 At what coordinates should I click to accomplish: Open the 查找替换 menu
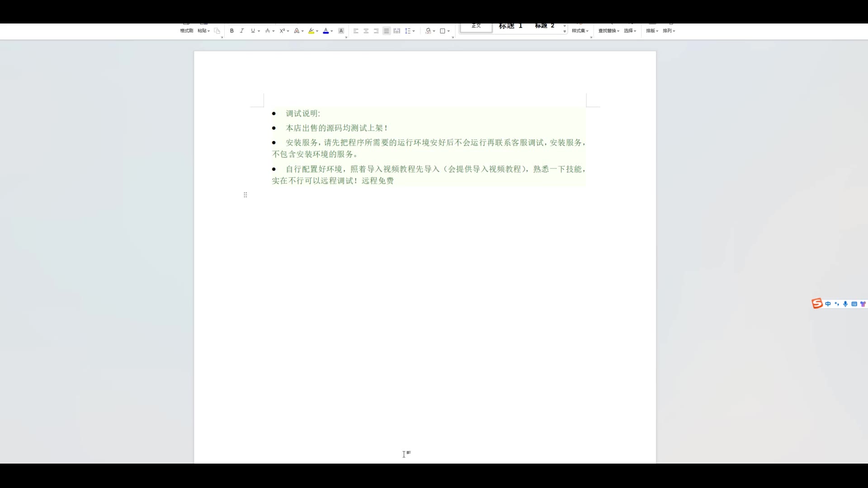609,31
